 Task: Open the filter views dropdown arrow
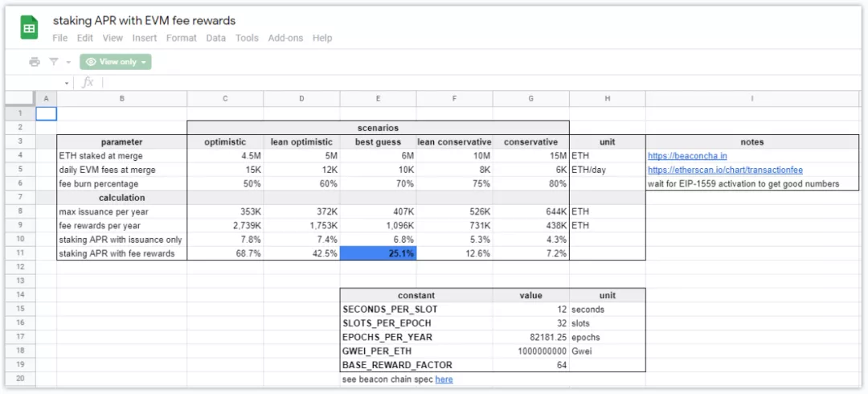[68, 62]
